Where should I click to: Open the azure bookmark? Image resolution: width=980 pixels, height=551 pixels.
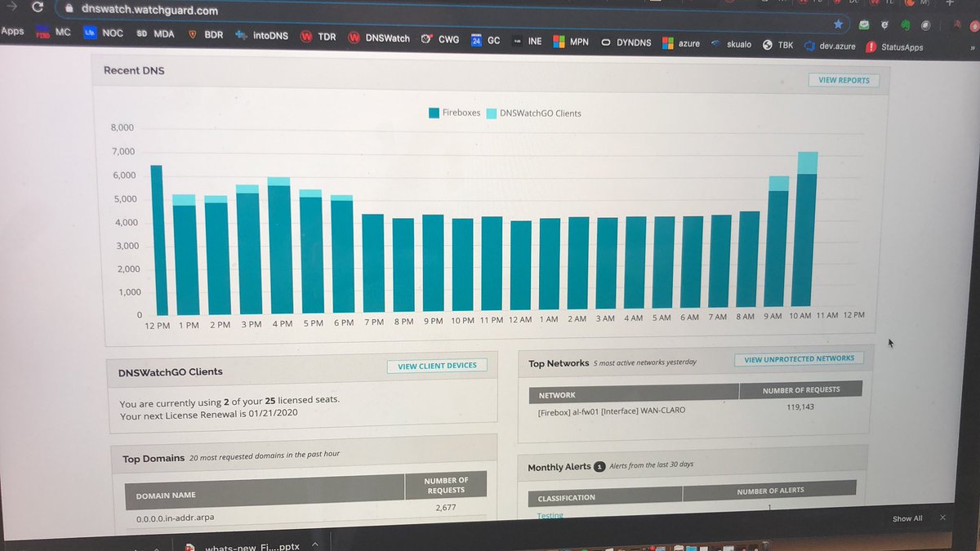click(683, 43)
